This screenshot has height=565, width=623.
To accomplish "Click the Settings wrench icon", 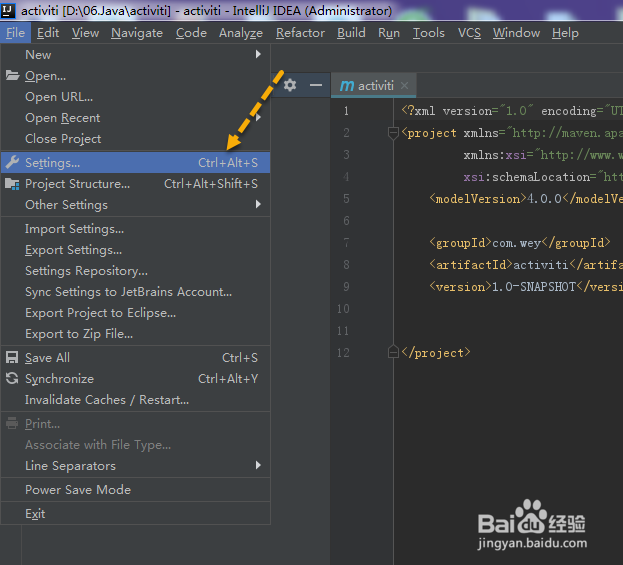I will point(12,162).
